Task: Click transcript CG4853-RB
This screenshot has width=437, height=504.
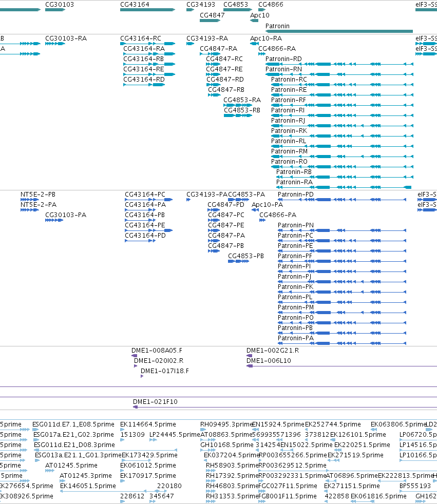Action: pyautogui.click(x=242, y=110)
